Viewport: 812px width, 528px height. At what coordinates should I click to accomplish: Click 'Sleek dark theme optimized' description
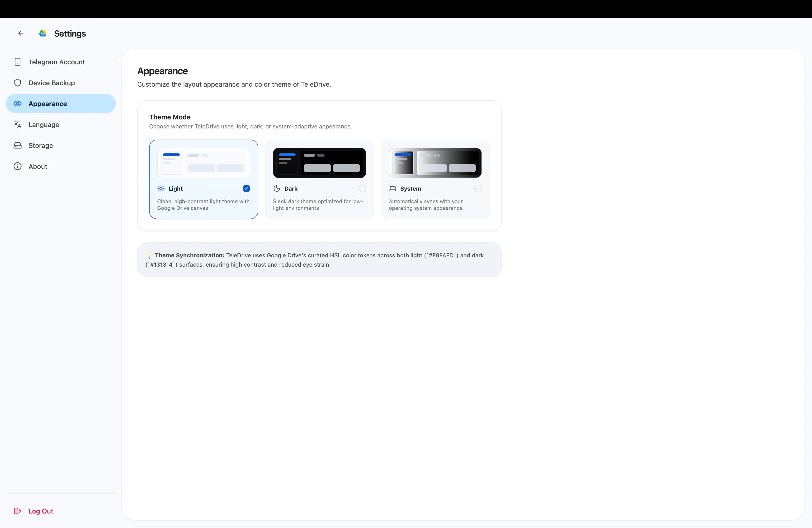tap(318, 205)
